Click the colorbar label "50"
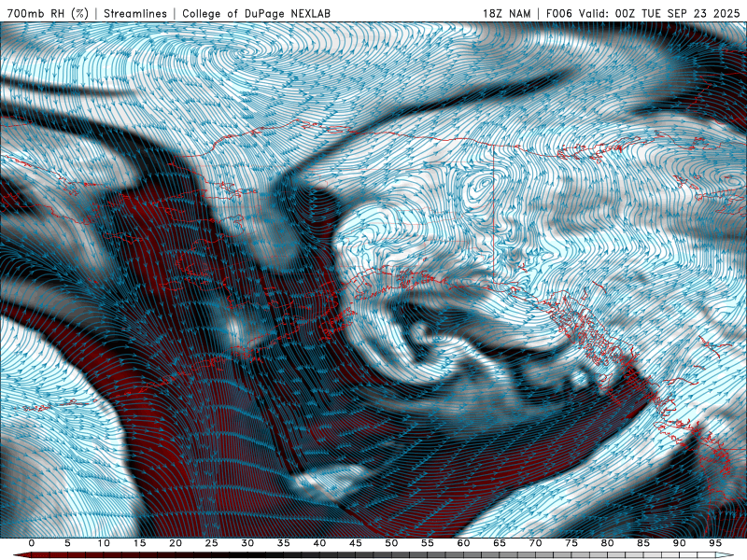Screen dimensions: 747x560 tap(391, 543)
